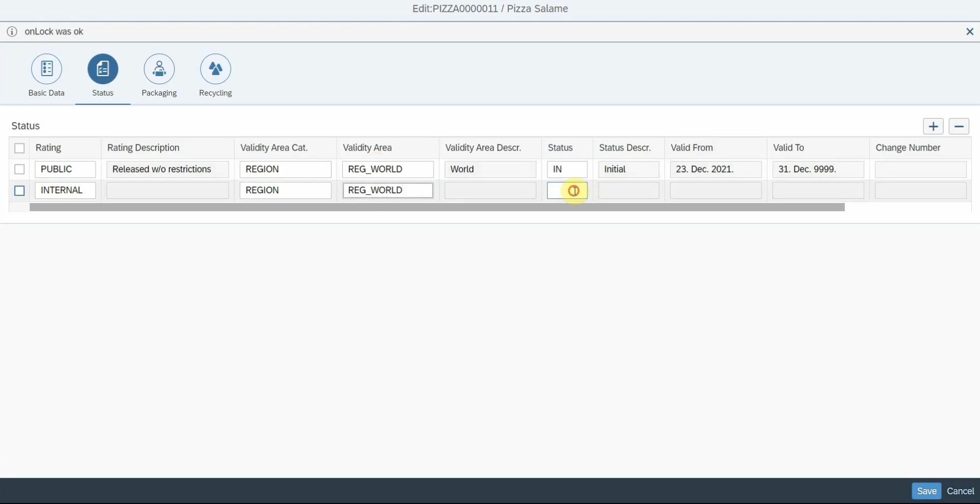Image resolution: width=980 pixels, height=504 pixels.
Task: Click the Status tab label
Action: (103, 93)
